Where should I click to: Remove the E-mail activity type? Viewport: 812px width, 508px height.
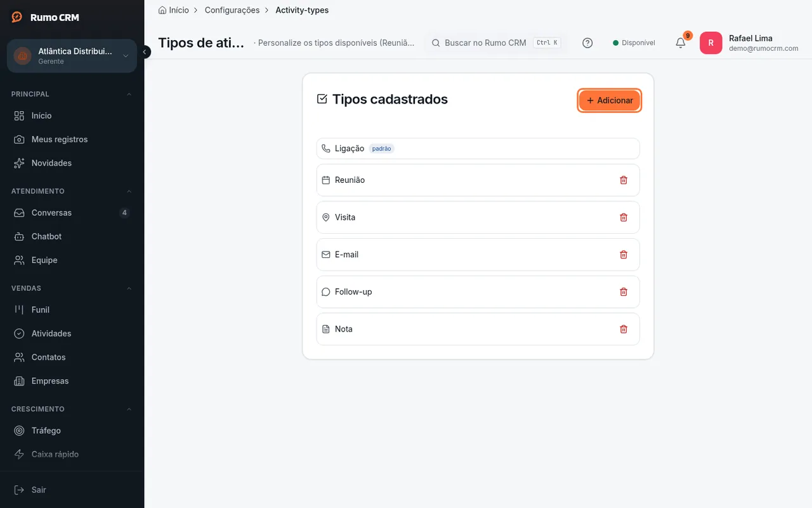(x=624, y=255)
